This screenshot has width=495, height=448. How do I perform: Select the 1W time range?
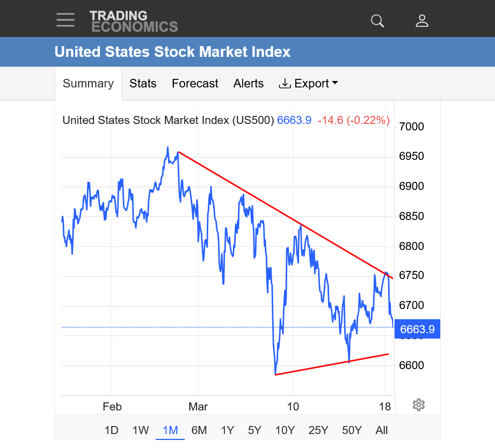click(141, 430)
